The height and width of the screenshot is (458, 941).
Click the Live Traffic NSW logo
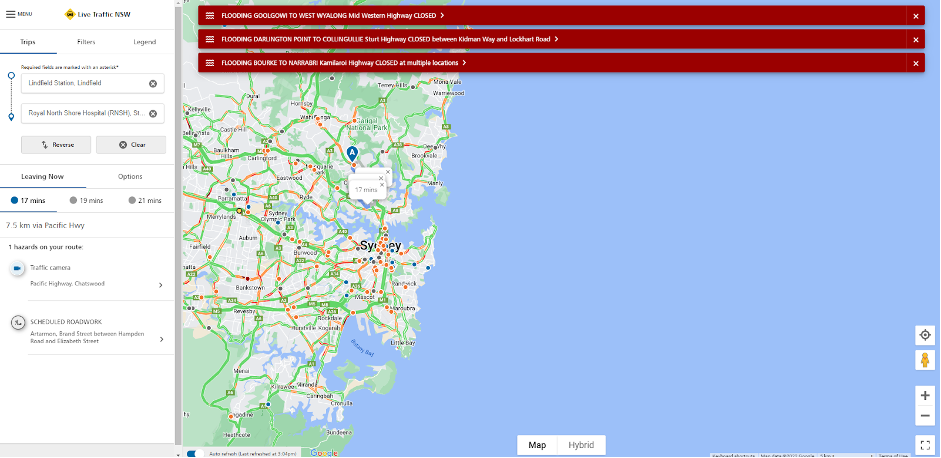coord(97,14)
